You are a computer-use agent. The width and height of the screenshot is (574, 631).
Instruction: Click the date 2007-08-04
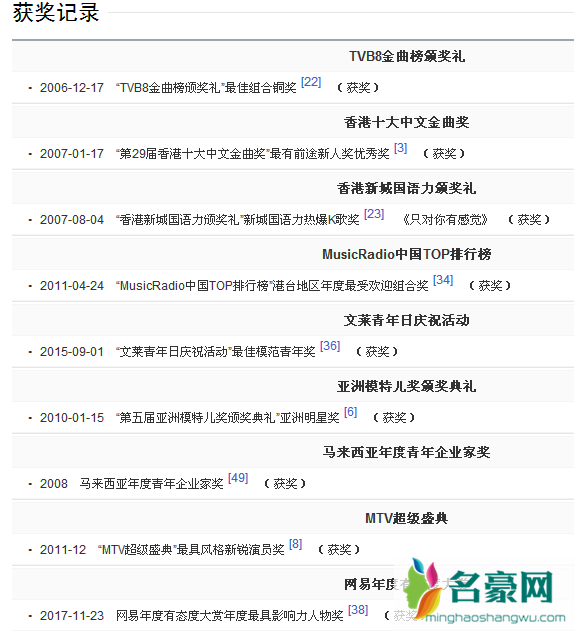pyautogui.click(x=72, y=220)
